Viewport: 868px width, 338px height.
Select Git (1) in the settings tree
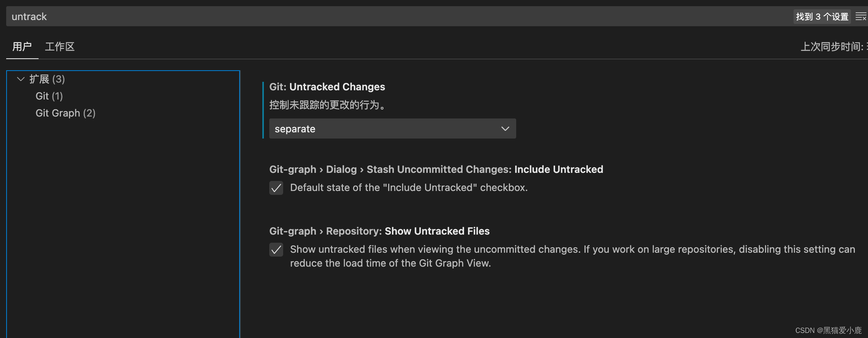(49, 96)
